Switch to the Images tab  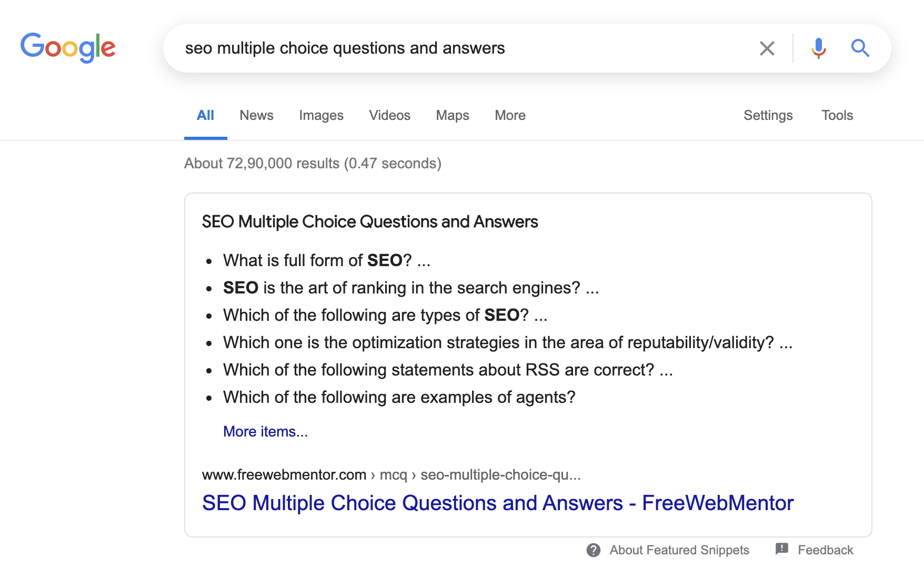coord(321,115)
